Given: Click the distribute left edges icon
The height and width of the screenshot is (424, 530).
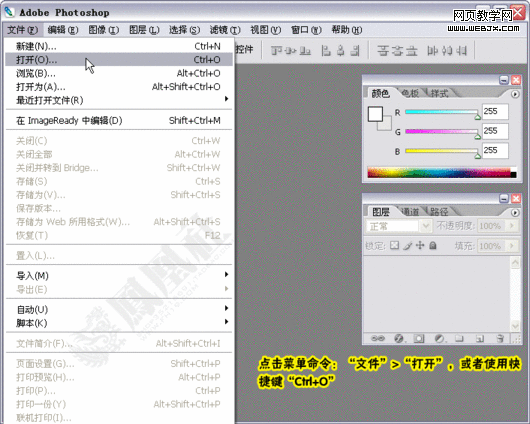Looking at the screenshot, I should click(432, 51).
